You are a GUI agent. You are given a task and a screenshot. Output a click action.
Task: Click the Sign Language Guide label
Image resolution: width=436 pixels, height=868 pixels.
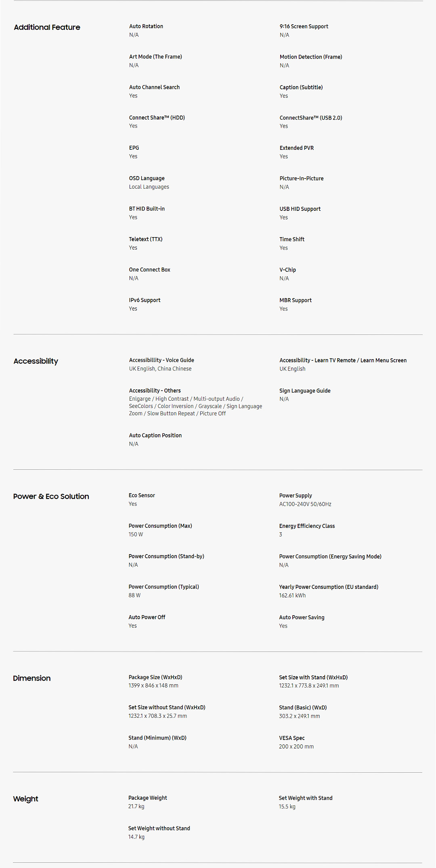(x=305, y=391)
